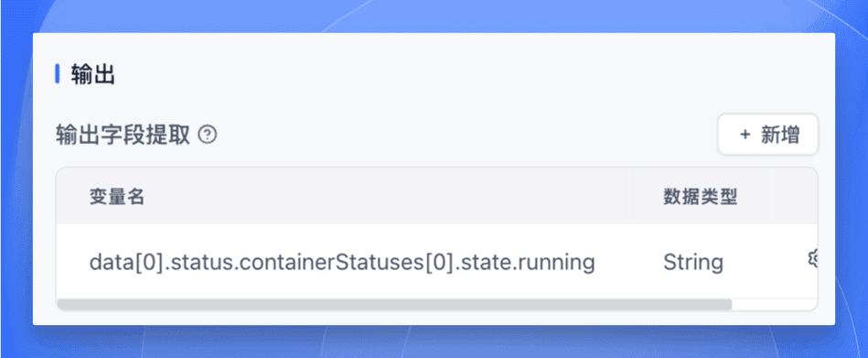Click the empty scrollbar track at right end

click(774, 305)
